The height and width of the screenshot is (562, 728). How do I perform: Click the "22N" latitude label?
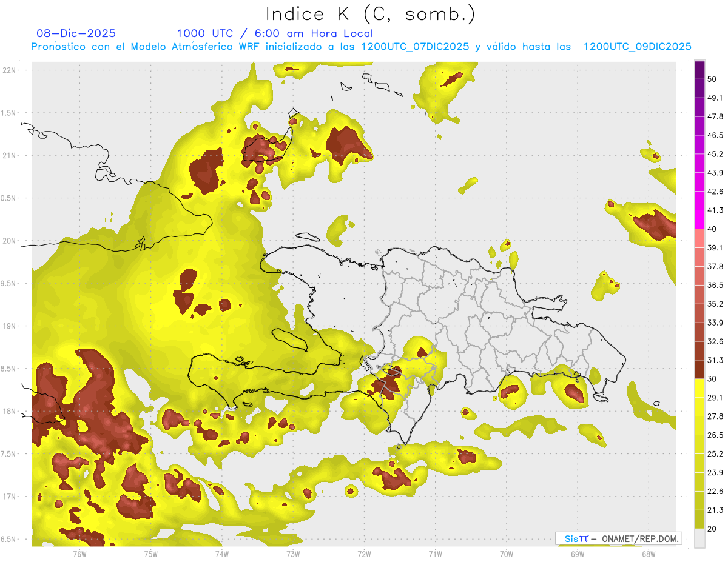(8, 70)
